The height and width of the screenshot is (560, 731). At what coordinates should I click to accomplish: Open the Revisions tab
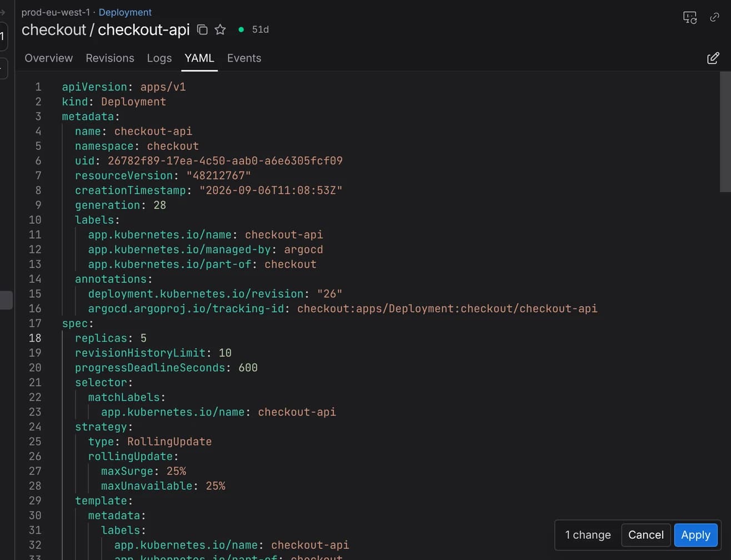(x=110, y=58)
